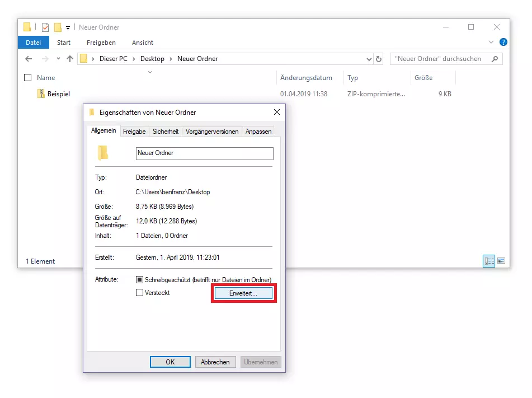Switch to details view icon
Screen dimensions: 532x398
(489, 261)
